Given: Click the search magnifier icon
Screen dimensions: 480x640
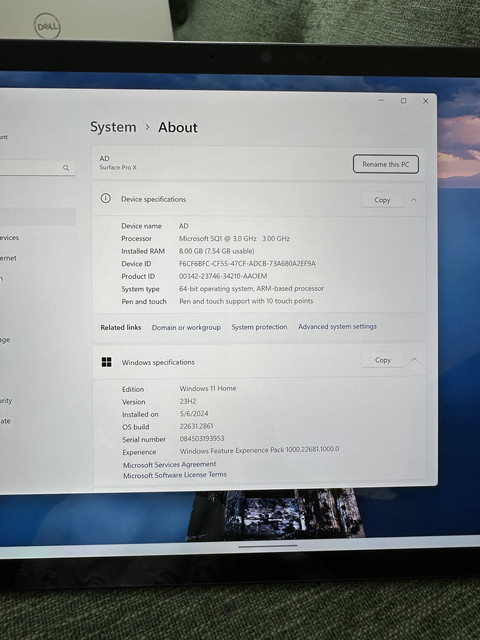Looking at the screenshot, I should pyautogui.click(x=66, y=168).
